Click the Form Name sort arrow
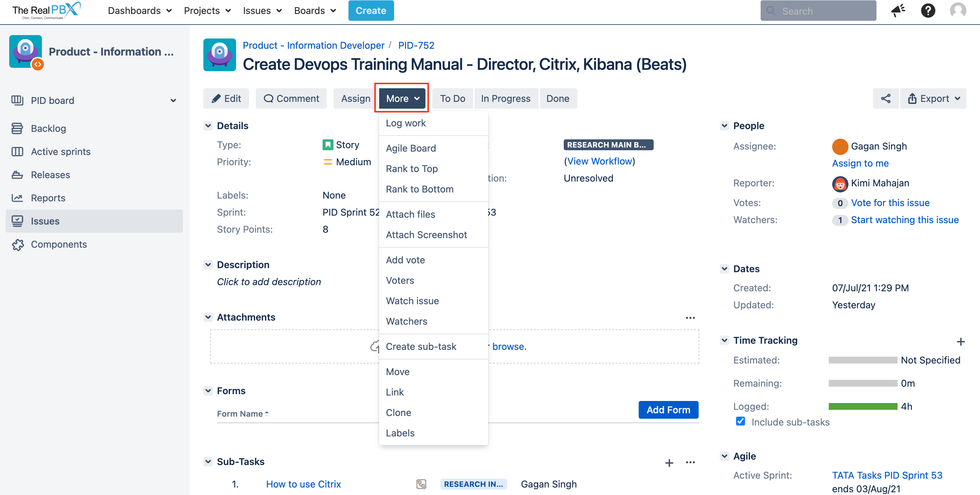Viewport: 980px width, 495px height. pos(267,414)
